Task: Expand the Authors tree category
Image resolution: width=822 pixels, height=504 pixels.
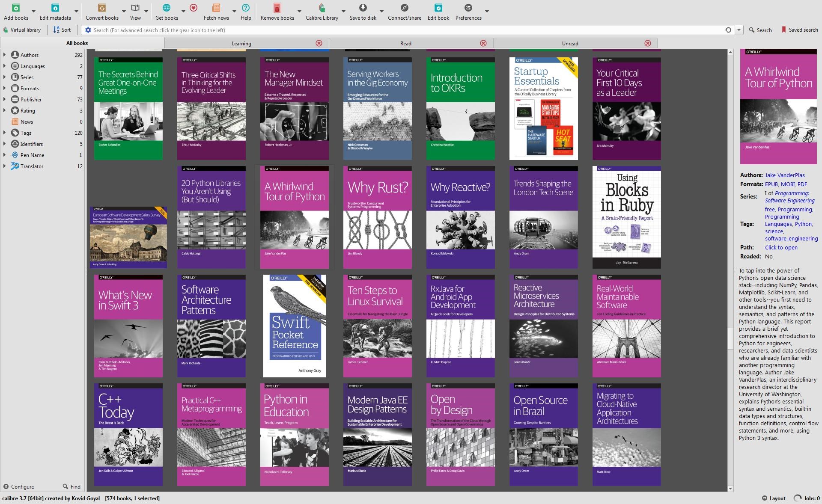Action: pyautogui.click(x=4, y=55)
